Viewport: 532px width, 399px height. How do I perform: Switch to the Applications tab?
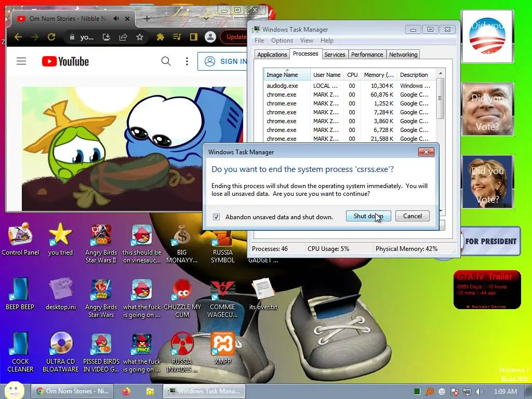point(272,55)
